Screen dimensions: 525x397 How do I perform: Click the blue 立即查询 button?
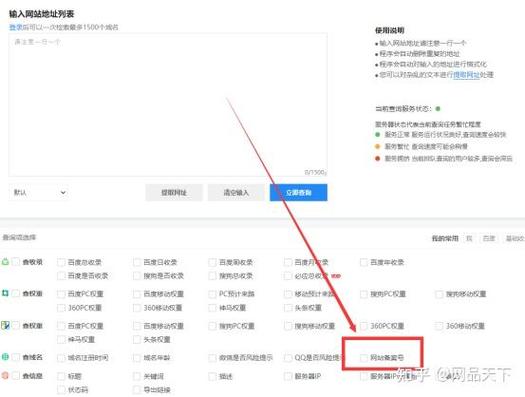click(x=299, y=192)
